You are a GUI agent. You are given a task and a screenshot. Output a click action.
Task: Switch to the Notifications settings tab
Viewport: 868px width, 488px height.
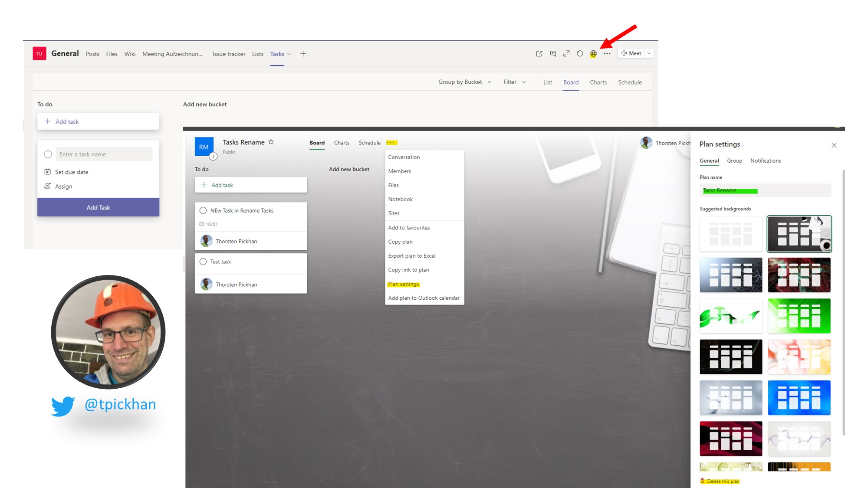[766, 160]
